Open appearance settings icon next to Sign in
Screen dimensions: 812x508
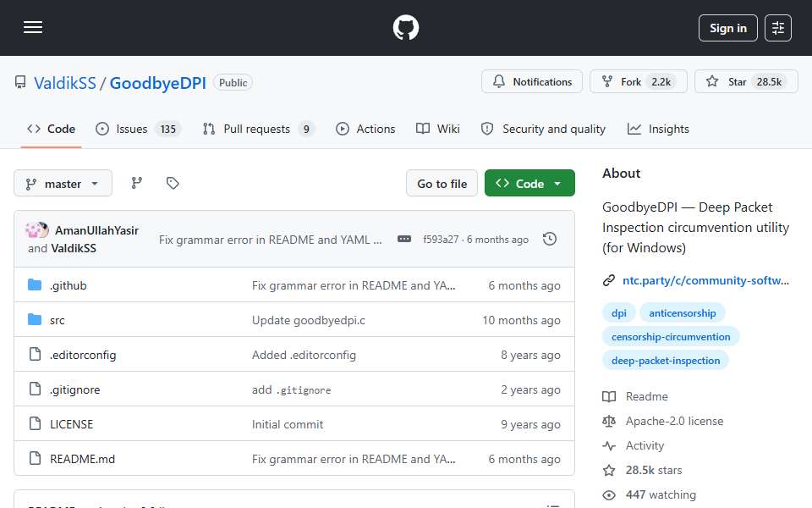[x=778, y=28]
